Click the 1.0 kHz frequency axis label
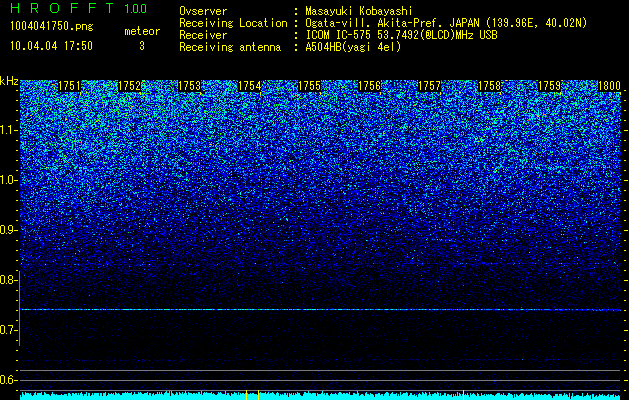This screenshot has width=629, height=400. coord(7,180)
